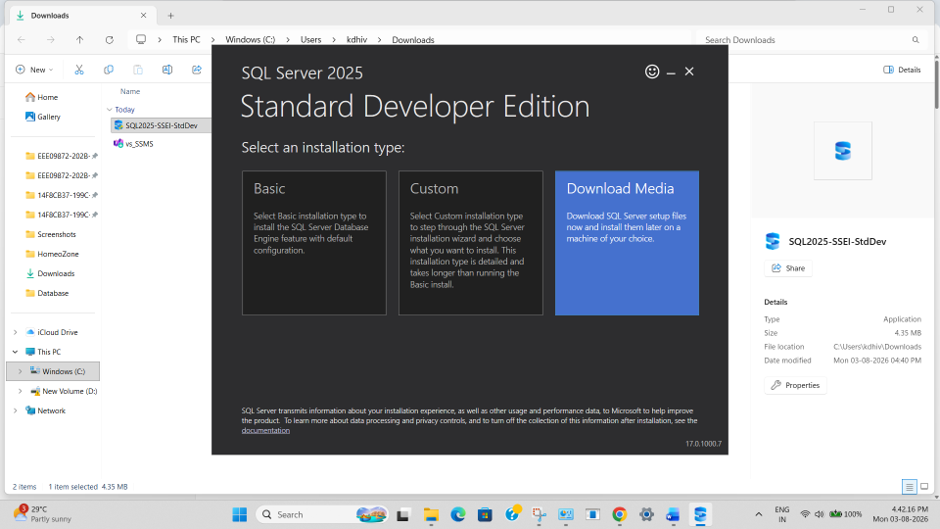
Task: Open Settings gear from the taskbar
Action: (646, 515)
